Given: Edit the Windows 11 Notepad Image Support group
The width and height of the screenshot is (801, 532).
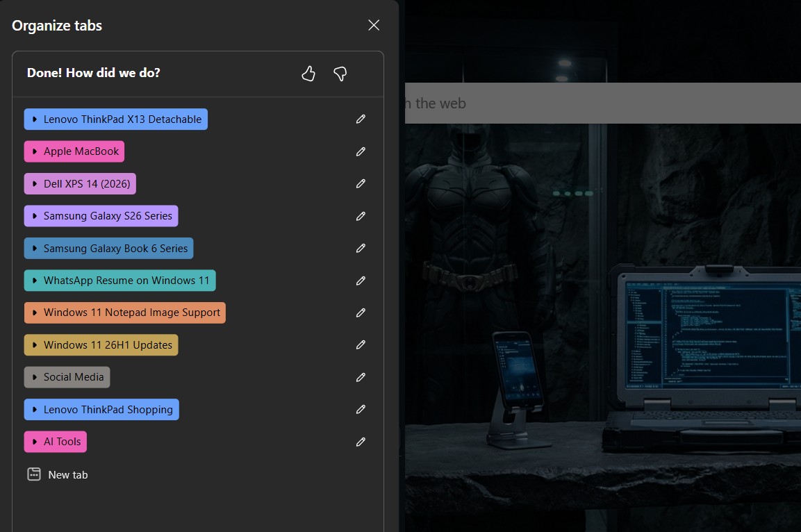Looking at the screenshot, I should pos(361,313).
